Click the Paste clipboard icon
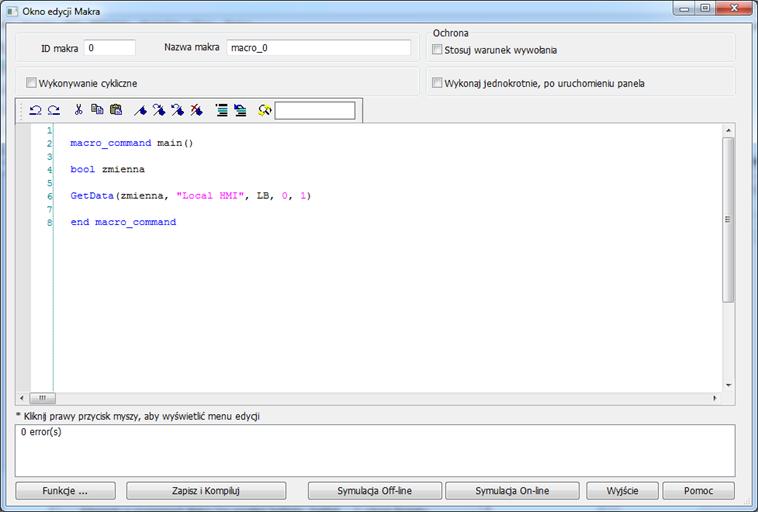Screen dimensions: 758x512 [116, 110]
